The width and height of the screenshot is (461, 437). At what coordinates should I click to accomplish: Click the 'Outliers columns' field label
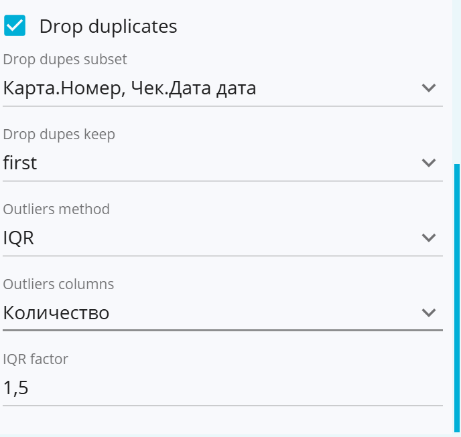coord(58,284)
